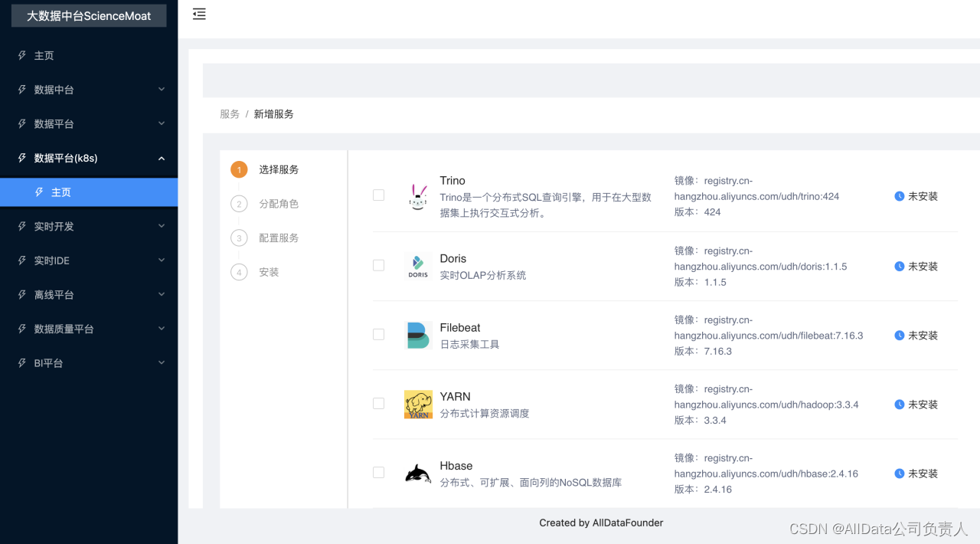
Task: Click the YARN service name
Action: [455, 397]
